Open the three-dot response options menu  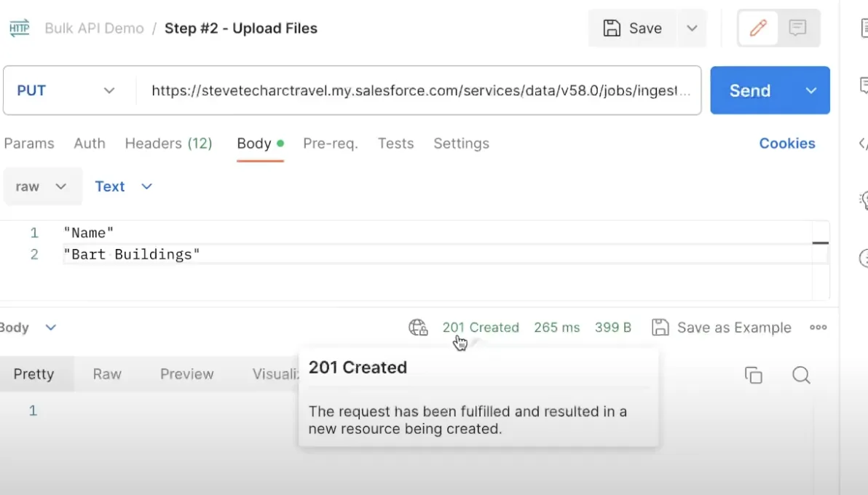click(818, 328)
